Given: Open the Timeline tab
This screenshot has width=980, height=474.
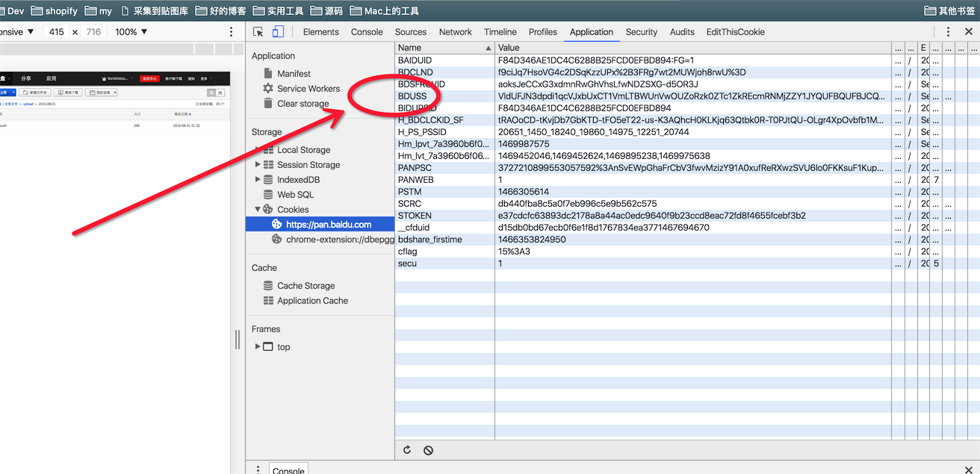Looking at the screenshot, I should point(500,32).
